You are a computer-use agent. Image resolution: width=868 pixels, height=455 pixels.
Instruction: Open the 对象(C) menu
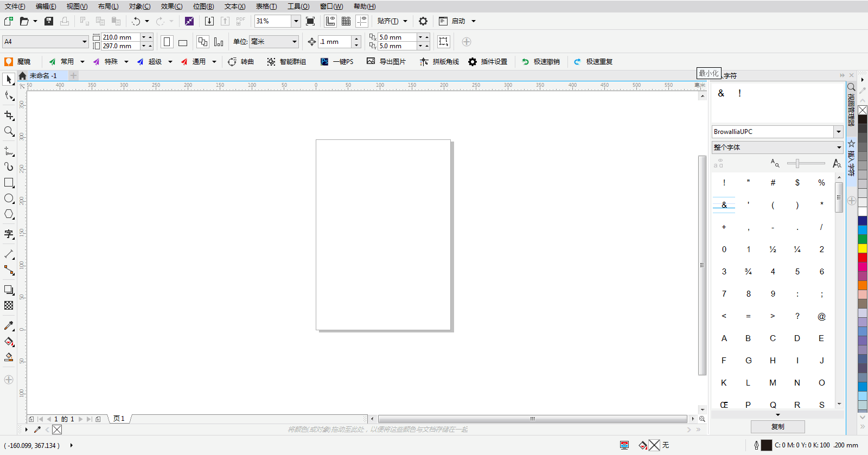(139, 7)
